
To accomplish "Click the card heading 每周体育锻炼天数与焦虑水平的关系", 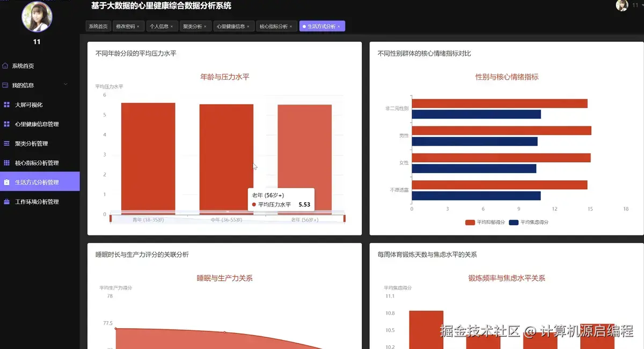I will coord(427,255).
